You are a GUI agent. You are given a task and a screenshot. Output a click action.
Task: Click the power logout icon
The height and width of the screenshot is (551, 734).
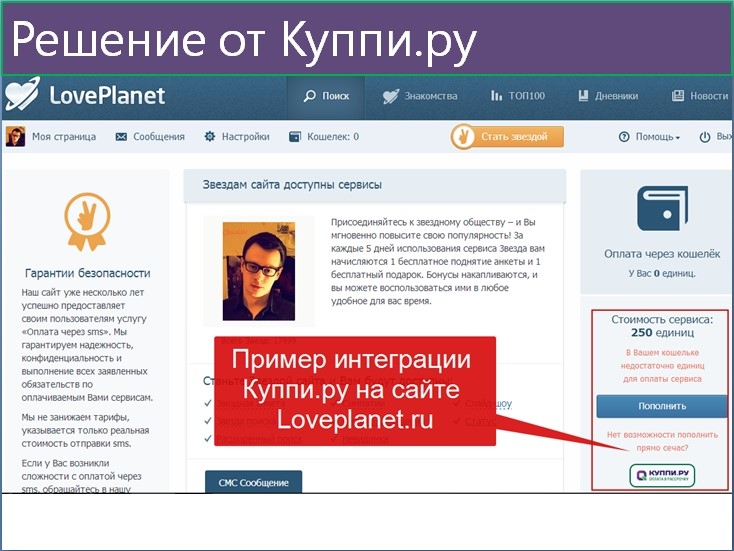coord(705,137)
